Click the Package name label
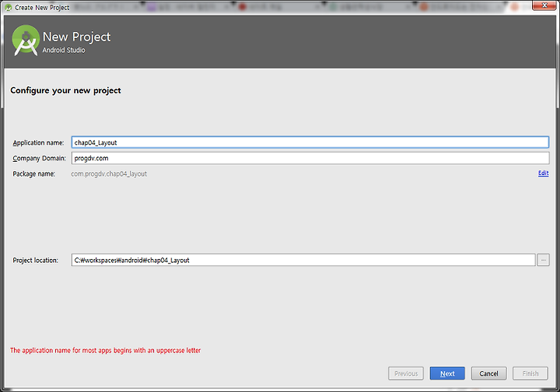This screenshot has height=392, width=560. pyautogui.click(x=34, y=174)
